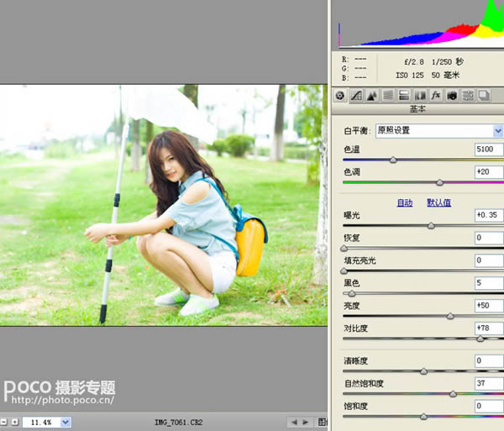Viewport: 504px width, 431px height.
Task: Open the Detail sharpening panel
Action: (x=371, y=96)
